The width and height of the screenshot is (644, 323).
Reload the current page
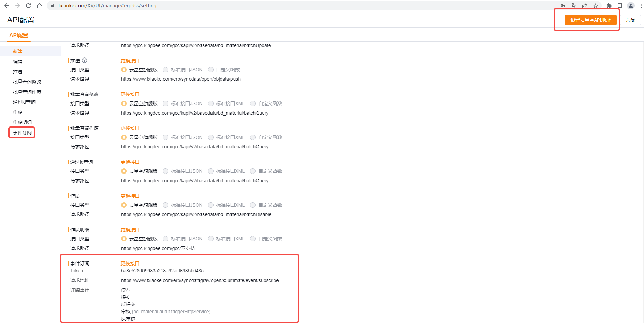(28, 6)
